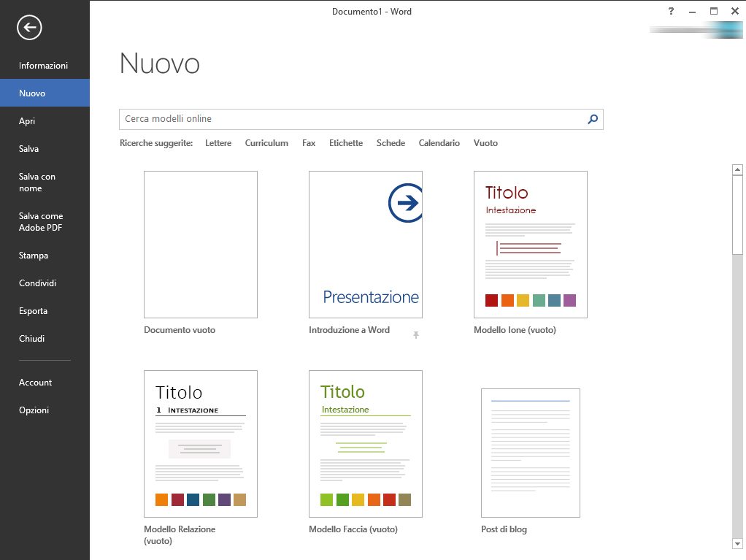
Task: Click the Cerca modelli online field
Action: click(350, 119)
